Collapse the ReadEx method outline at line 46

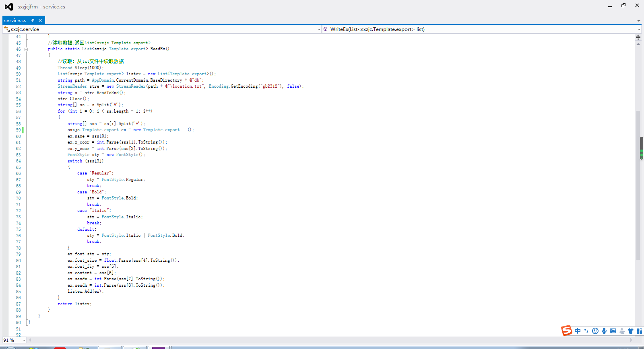point(26,49)
